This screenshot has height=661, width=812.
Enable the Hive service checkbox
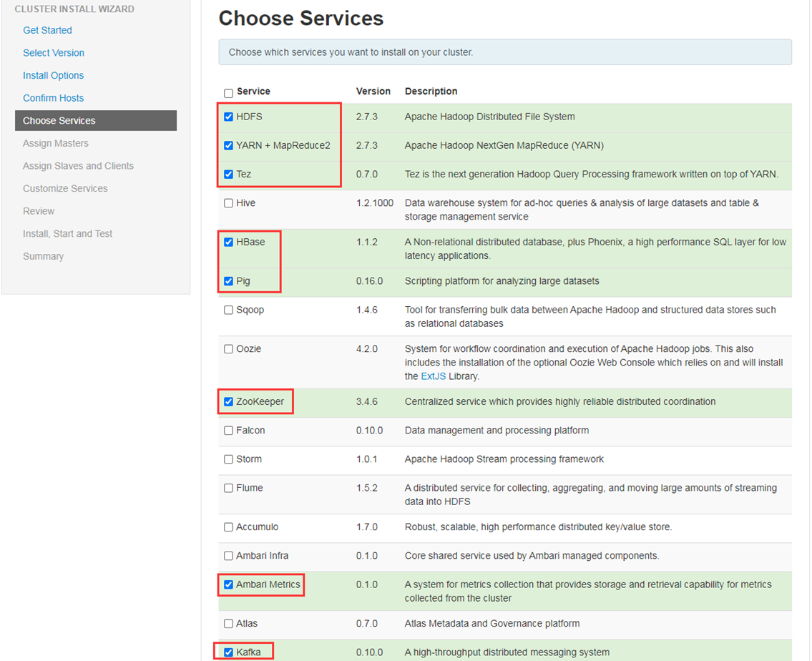228,203
